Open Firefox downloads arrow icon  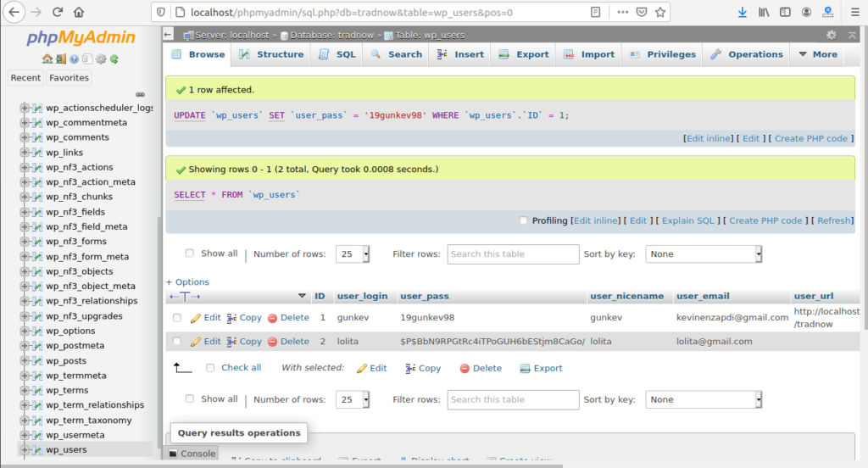743,12
